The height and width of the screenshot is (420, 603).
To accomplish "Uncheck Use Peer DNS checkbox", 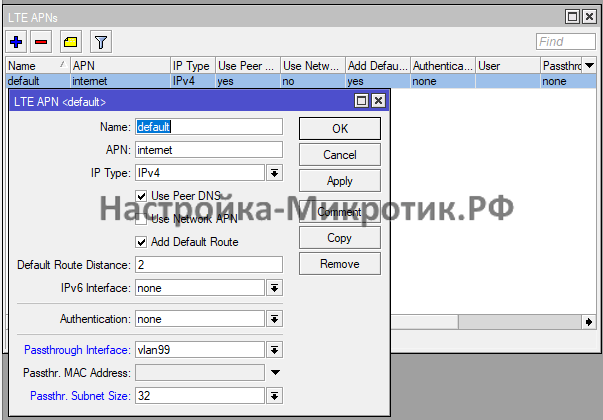I will tap(141, 196).
